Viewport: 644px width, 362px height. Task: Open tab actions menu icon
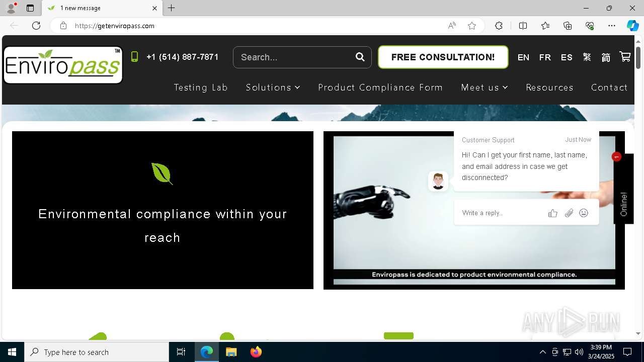coord(30,8)
